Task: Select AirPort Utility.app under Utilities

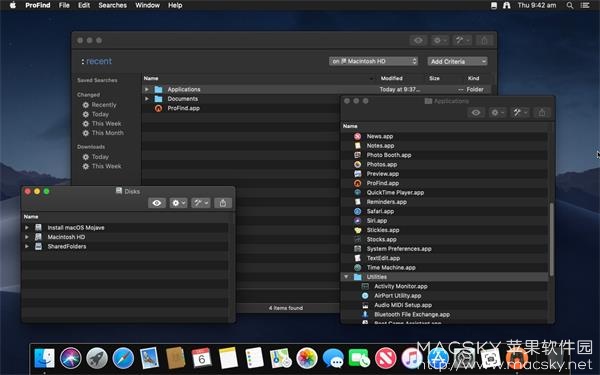Action: point(445,296)
